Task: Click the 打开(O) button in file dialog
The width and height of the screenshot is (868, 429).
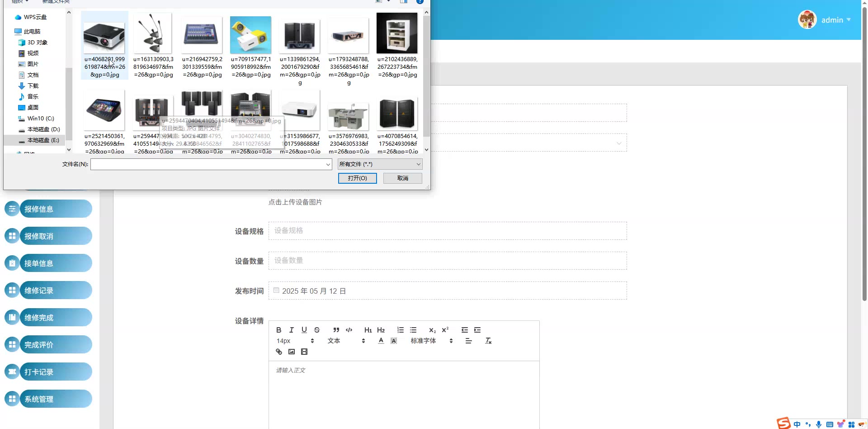Action: [358, 178]
